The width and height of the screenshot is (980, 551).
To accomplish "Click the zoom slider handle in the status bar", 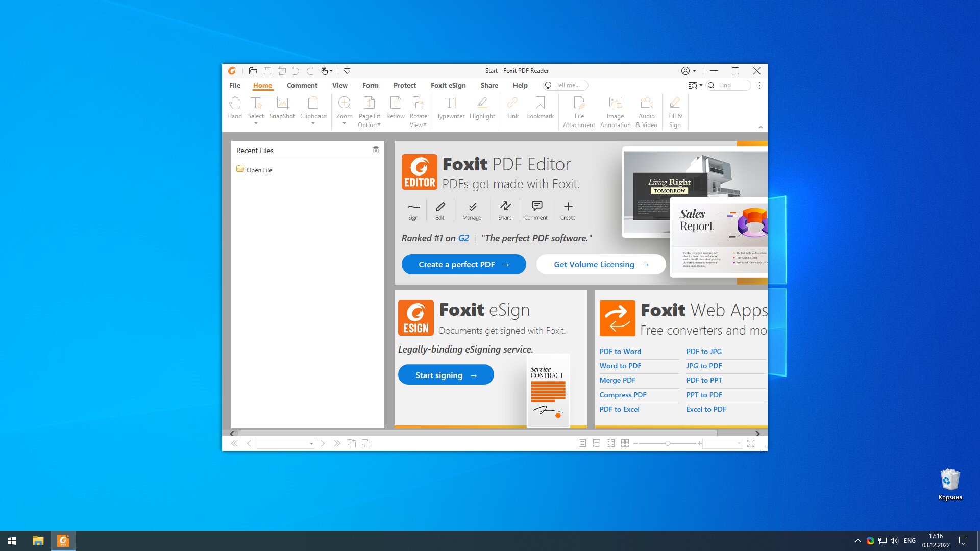I will click(x=667, y=443).
